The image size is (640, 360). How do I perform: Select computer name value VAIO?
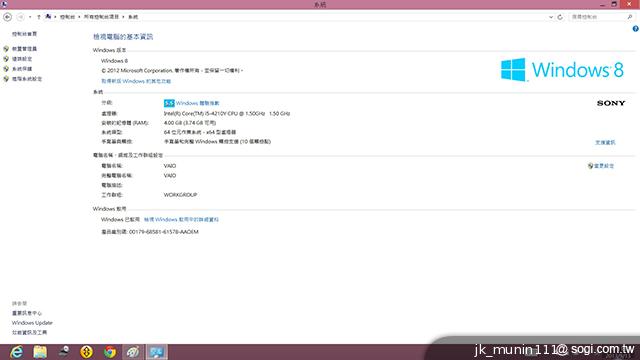170,166
